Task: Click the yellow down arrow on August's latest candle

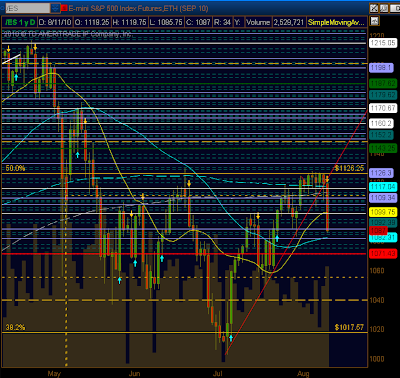Action: [x=327, y=179]
